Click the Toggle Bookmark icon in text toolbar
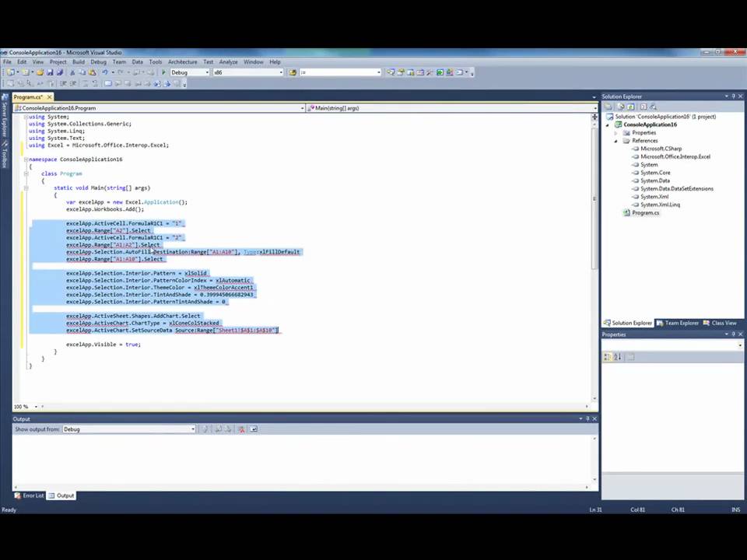 tap(108, 84)
